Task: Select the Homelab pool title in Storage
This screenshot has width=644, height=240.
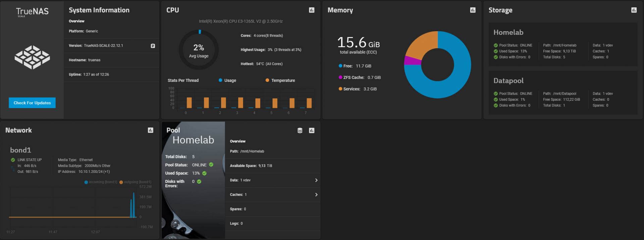Action: (508, 32)
